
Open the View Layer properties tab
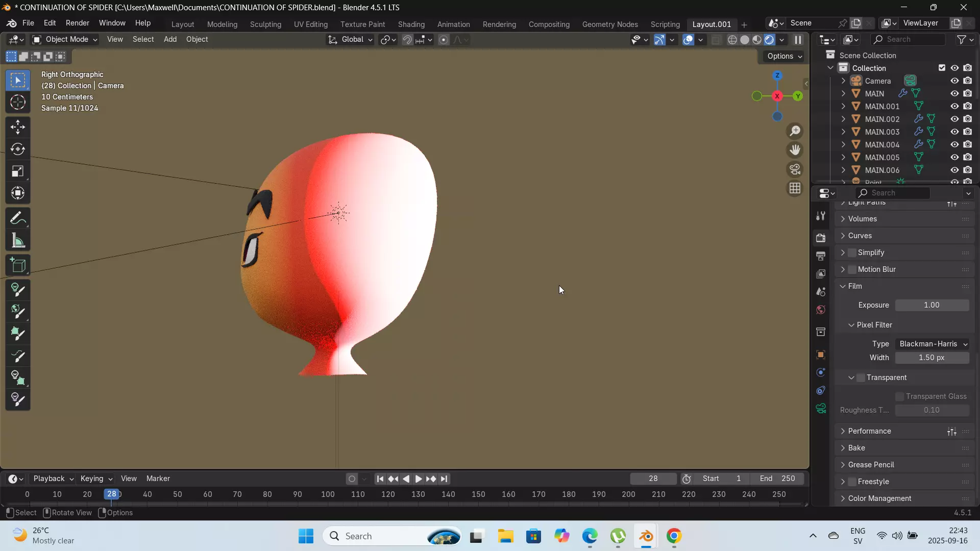(x=821, y=274)
